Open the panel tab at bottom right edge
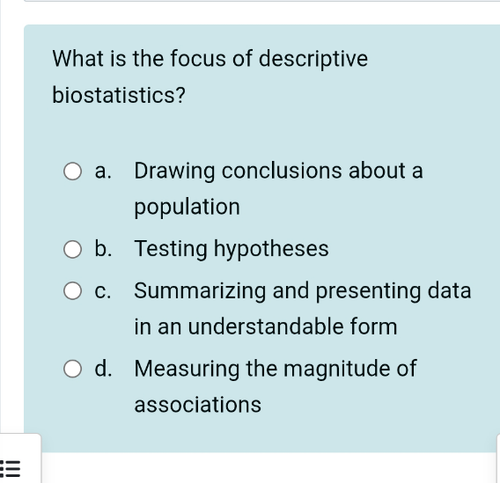The image size is (500, 483). [498, 458]
